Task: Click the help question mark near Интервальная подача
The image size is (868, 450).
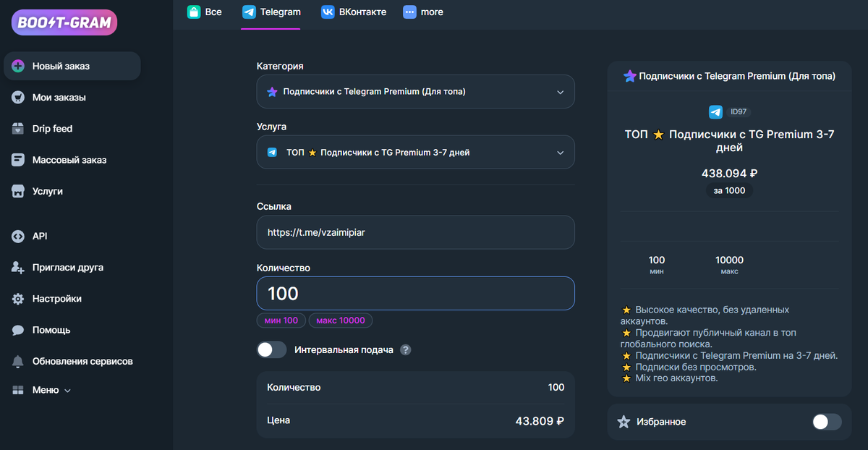Action: point(406,349)
